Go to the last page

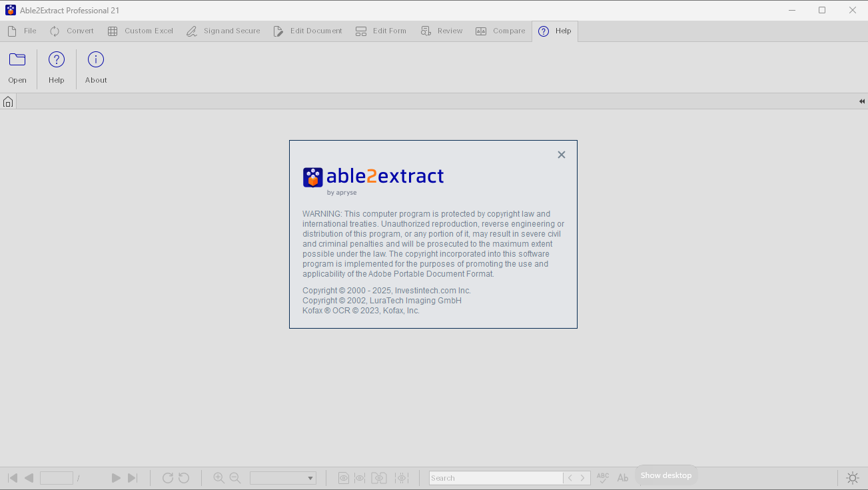(133, 477)
